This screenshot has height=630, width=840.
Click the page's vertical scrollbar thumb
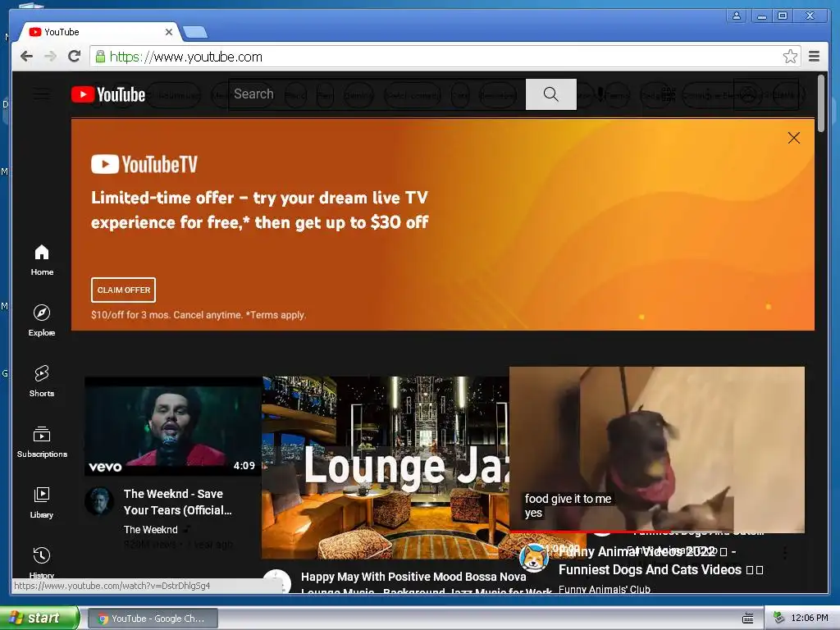click(x=820, y=103)
